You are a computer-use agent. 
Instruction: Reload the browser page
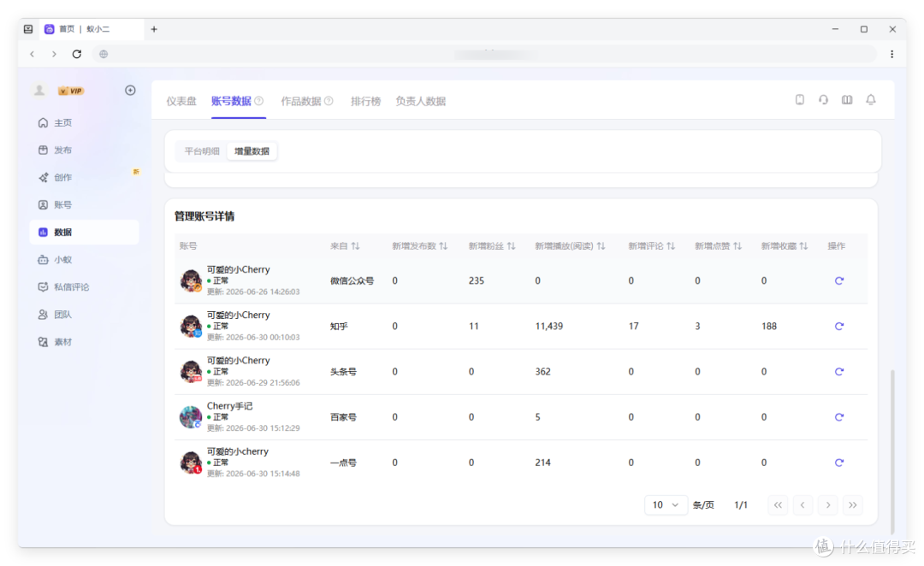coord(77,54)
